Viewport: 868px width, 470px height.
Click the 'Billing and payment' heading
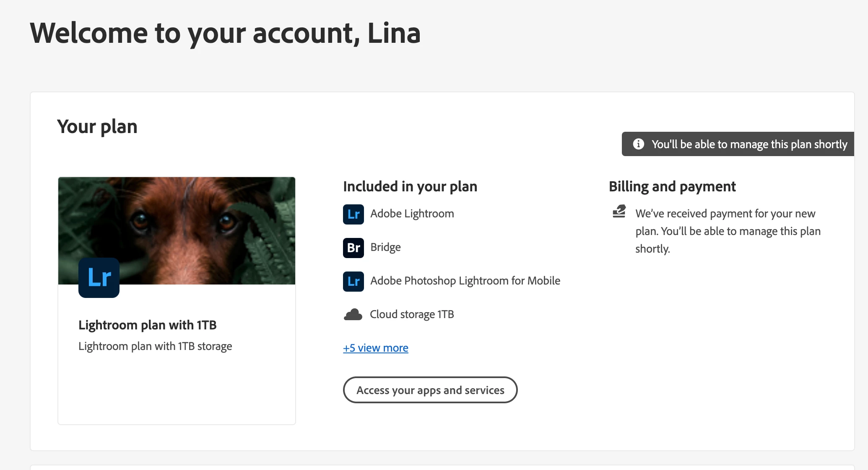click(672, 186)
